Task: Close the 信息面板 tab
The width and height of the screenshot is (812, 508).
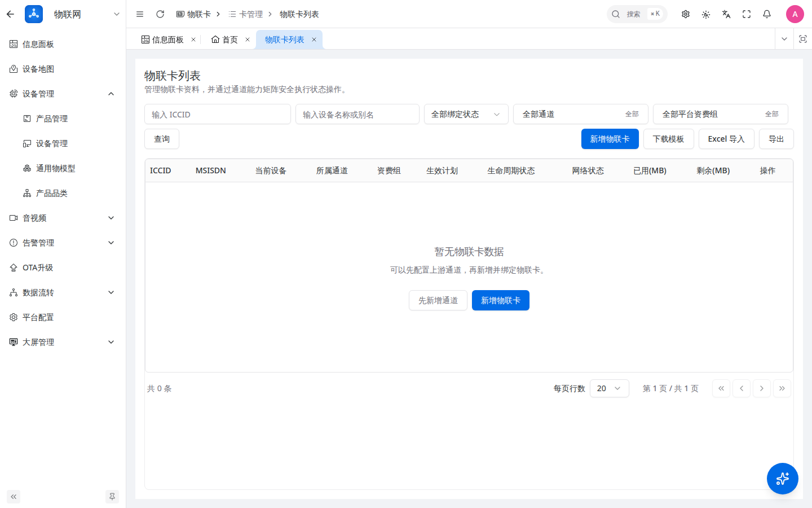Action: coord(193,40)
